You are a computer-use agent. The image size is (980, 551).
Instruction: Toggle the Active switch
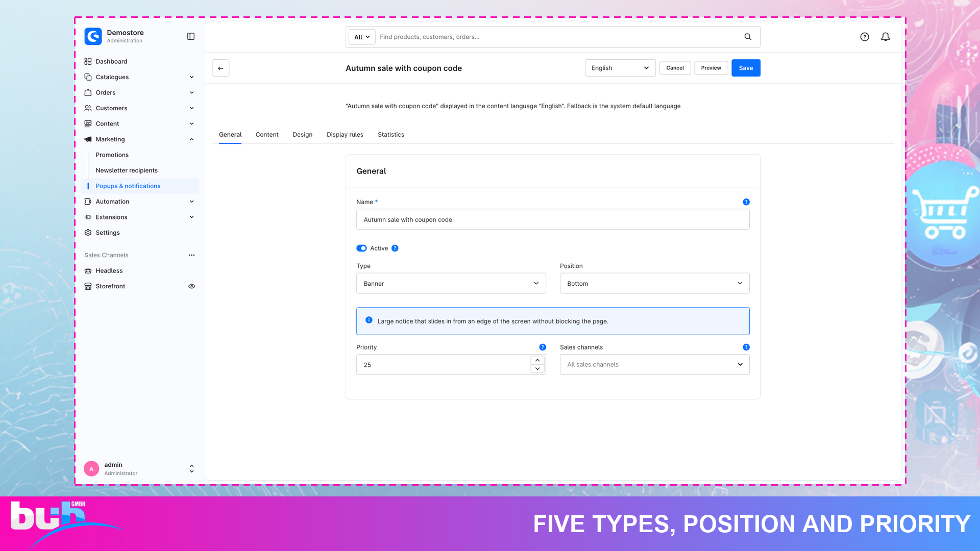point(361,248)
